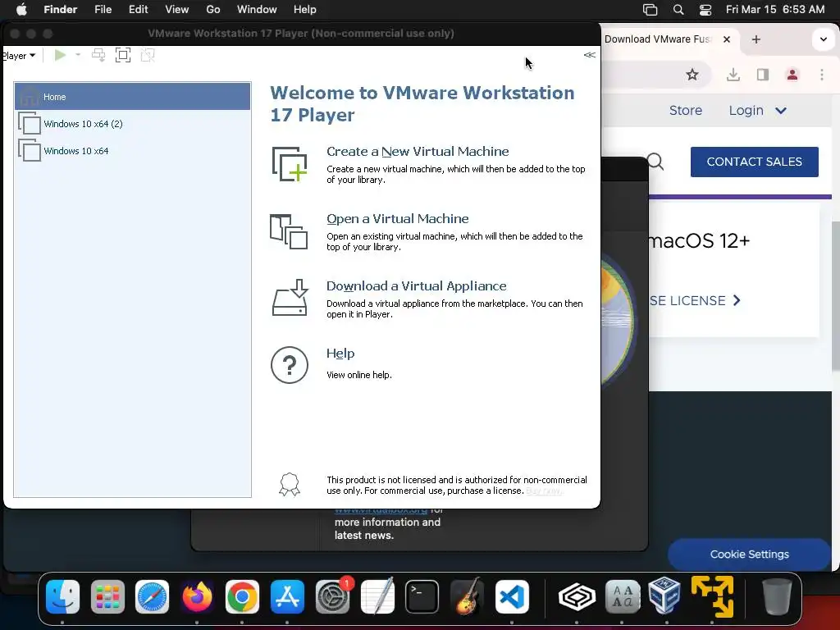Click Stage Manager icon in menu bar
This screenshot has height=630, width=840.
(650, 10)
